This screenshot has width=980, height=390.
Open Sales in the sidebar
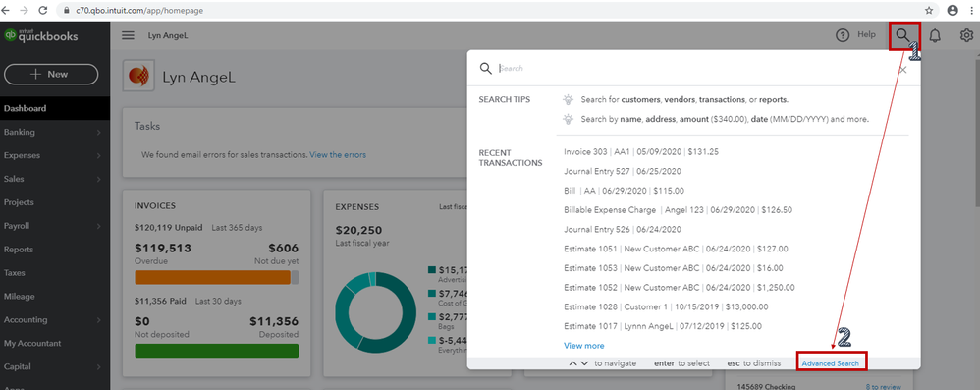14,179
